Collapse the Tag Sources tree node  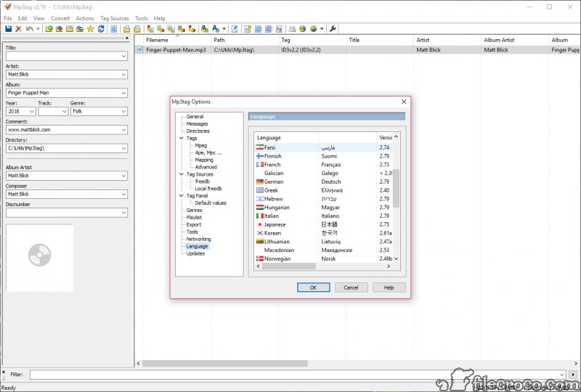pos(181,174)
